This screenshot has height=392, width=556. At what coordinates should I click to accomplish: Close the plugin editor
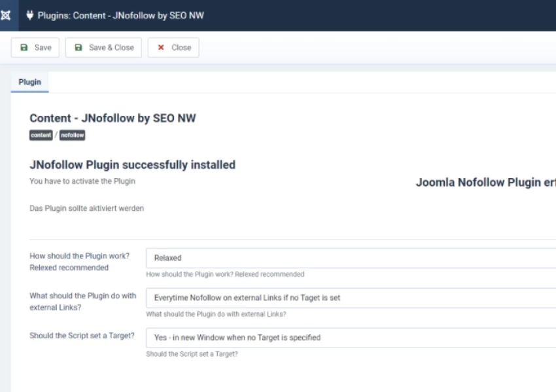click(x=173, y=48)
